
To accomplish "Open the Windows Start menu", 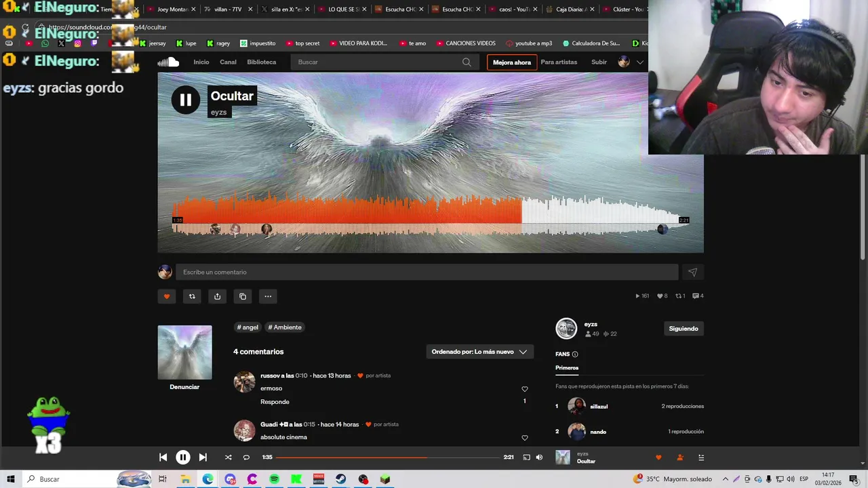I will pos(11,479).
